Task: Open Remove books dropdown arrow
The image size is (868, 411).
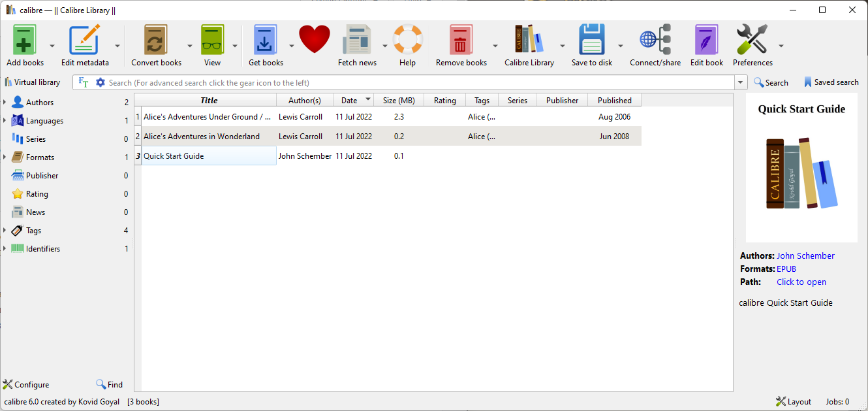Action: (495, 46)
